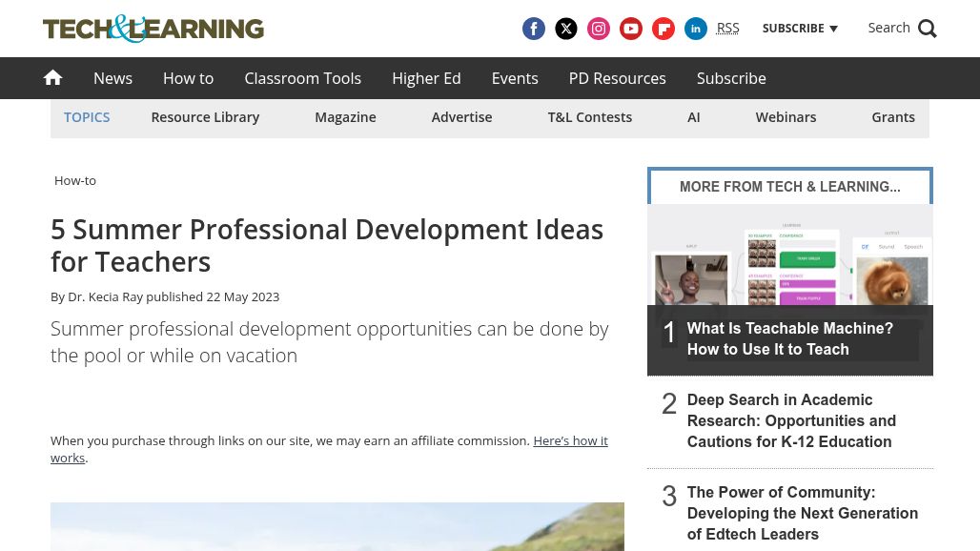Open the Classroom Tools menu

(x=302, y=78)
